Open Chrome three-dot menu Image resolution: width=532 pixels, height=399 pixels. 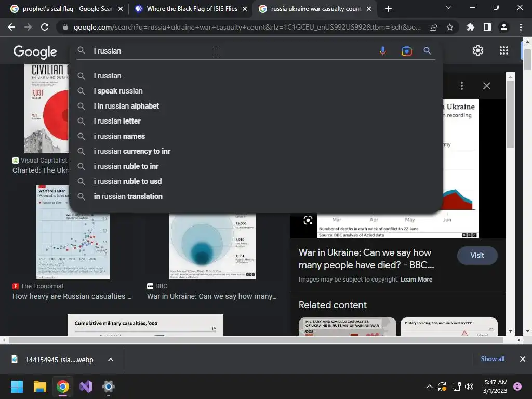[521, 27]
